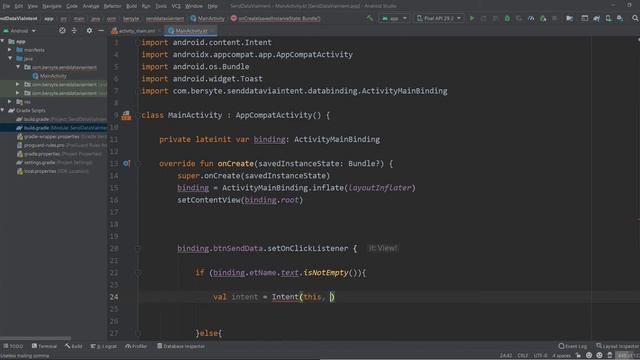Image resolution: width=640 pixels, height=360 pixels.
Task: Select proguard-rules.pro file
Action: coord(61,145)
